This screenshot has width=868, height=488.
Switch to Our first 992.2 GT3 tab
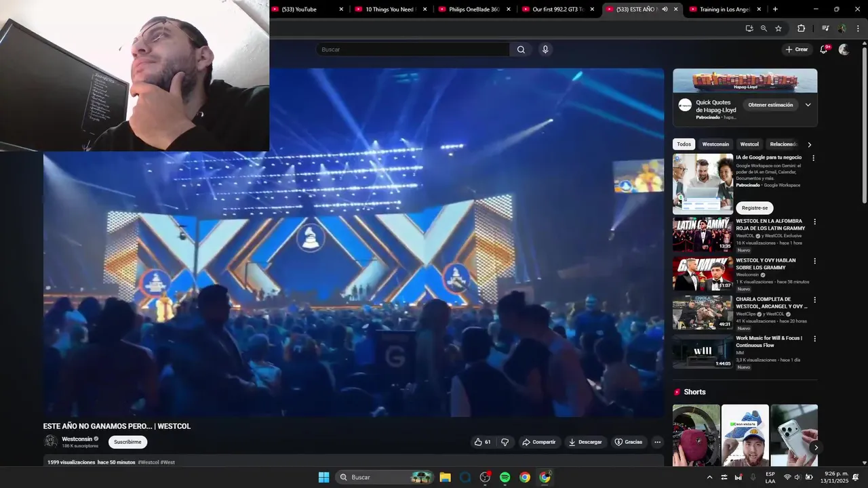pos(557,9)
